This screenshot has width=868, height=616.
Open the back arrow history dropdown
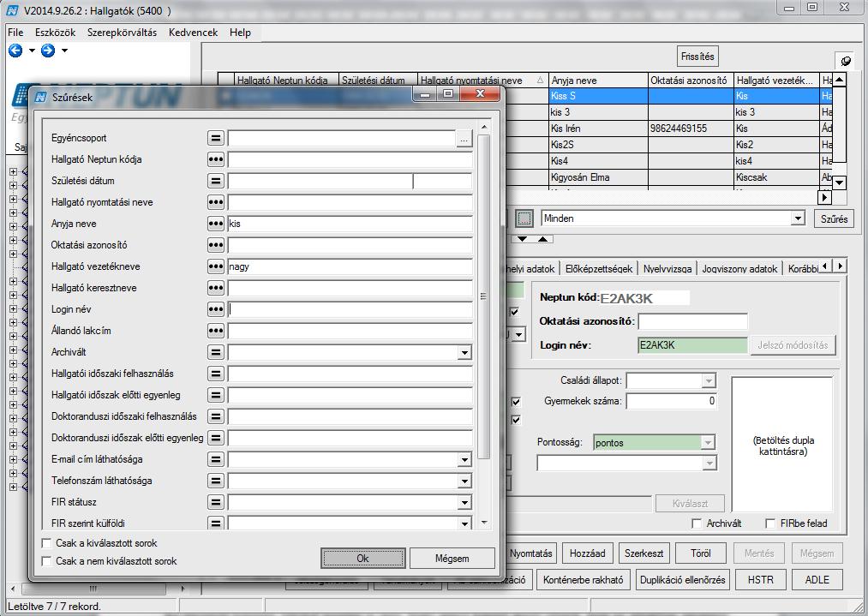(x=32, y=51)
